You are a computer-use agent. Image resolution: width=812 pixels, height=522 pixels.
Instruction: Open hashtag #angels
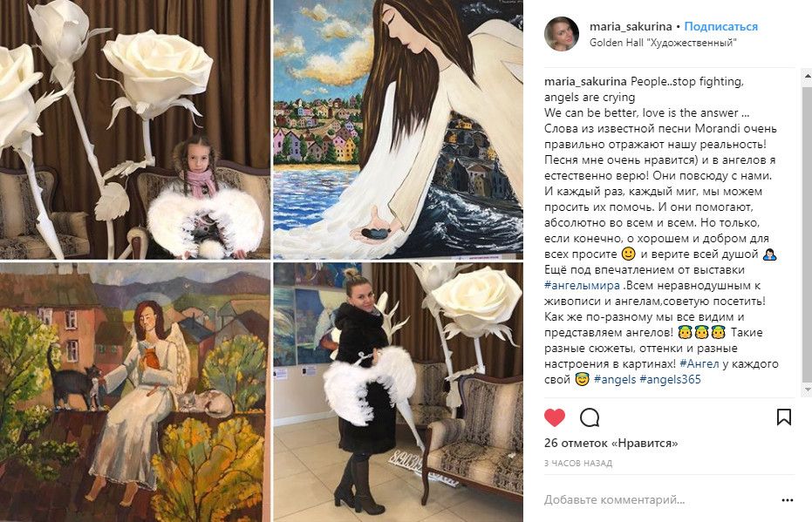click(x=615, y=379)
